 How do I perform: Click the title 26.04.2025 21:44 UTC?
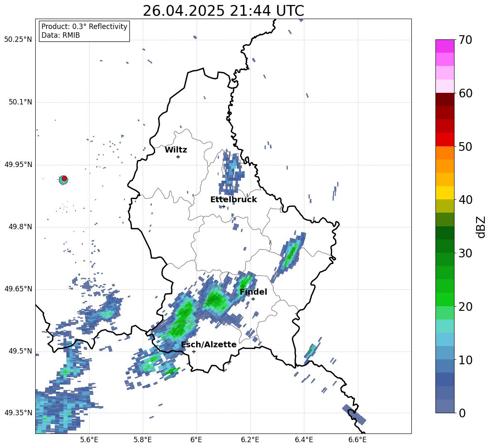tap(223, 11)
